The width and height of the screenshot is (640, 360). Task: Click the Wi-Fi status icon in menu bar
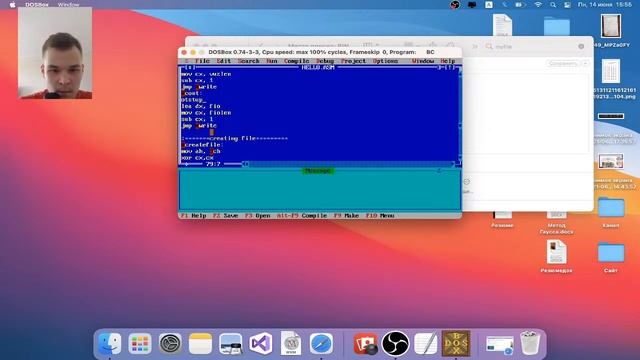538,4
